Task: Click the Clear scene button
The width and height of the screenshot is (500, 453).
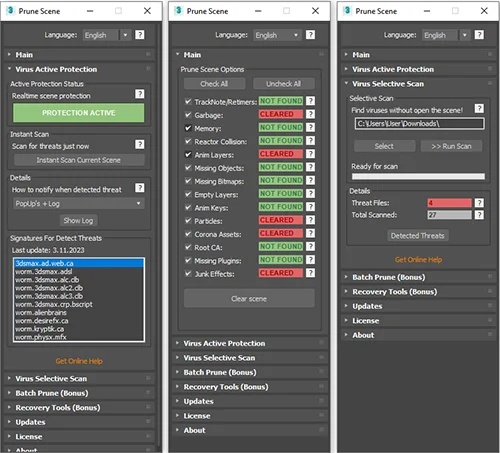Action: (x=249, y=298)
